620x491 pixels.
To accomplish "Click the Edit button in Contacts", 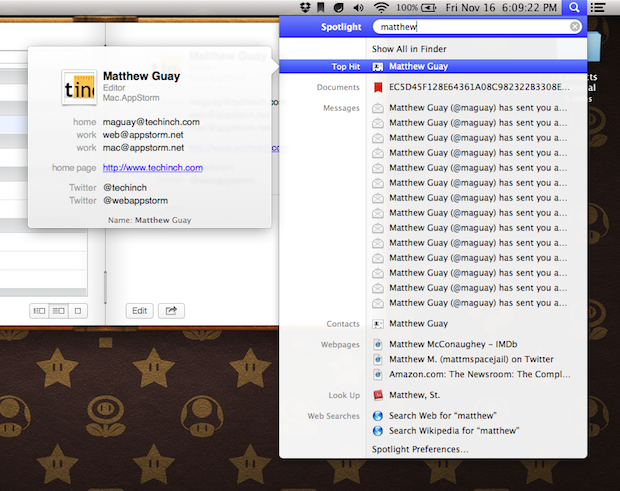I will (140, 311).
